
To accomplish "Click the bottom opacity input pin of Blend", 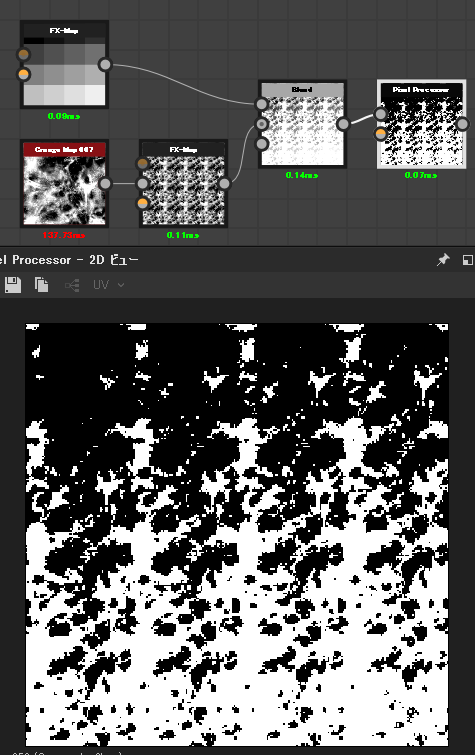I will pyautogui.click(x=262, y=143).
